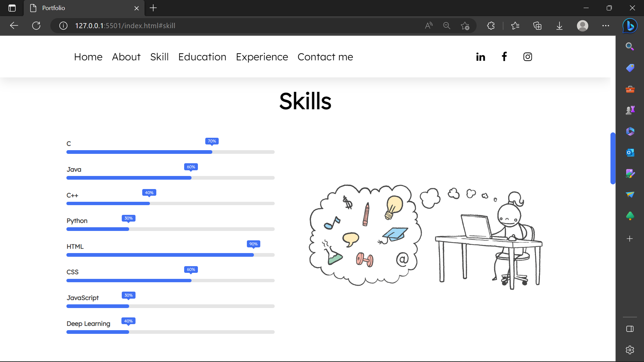Expand the sidebar customize plus button

tap(630, 239)
